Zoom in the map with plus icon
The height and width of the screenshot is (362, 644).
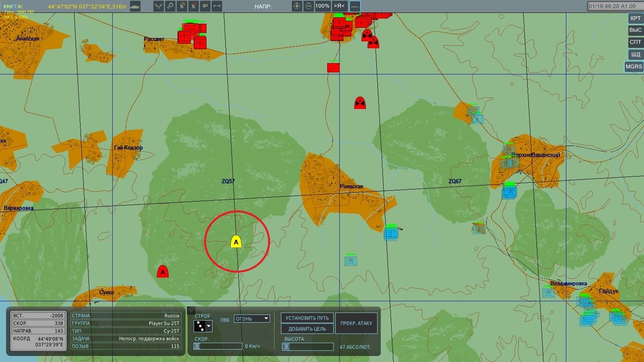point(296,6)
